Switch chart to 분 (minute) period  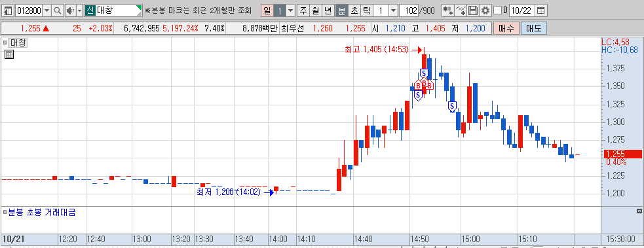tap(341, 10)
